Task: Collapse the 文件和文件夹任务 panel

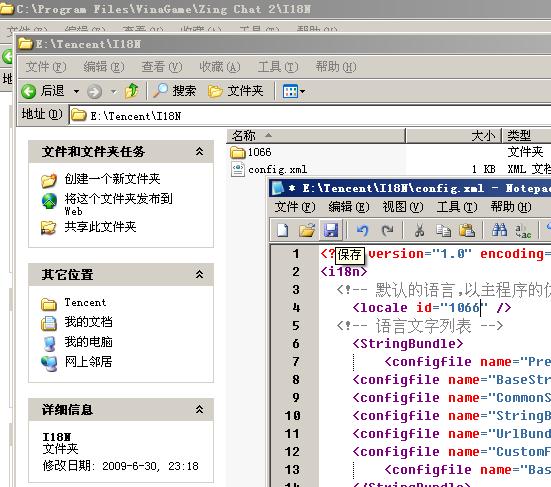Action: pyautogui.click(x=199, y=151)
